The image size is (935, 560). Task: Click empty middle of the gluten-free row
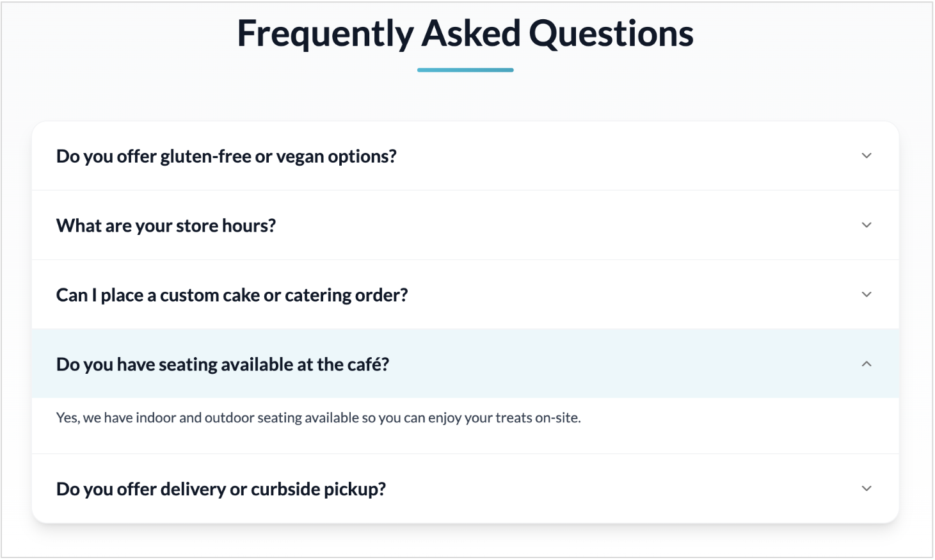pyautogui.click(x=608, y=156)
